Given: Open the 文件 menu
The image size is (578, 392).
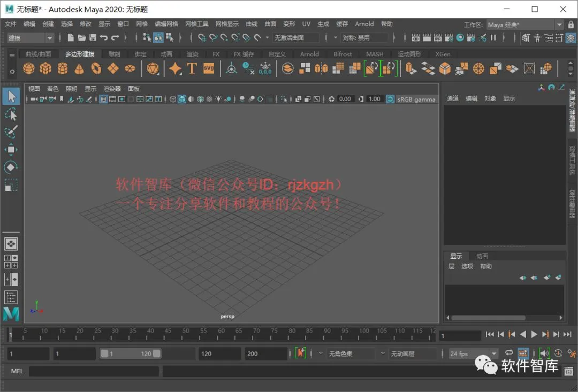Looking at the screenshot, I should (x=11, y=24).
